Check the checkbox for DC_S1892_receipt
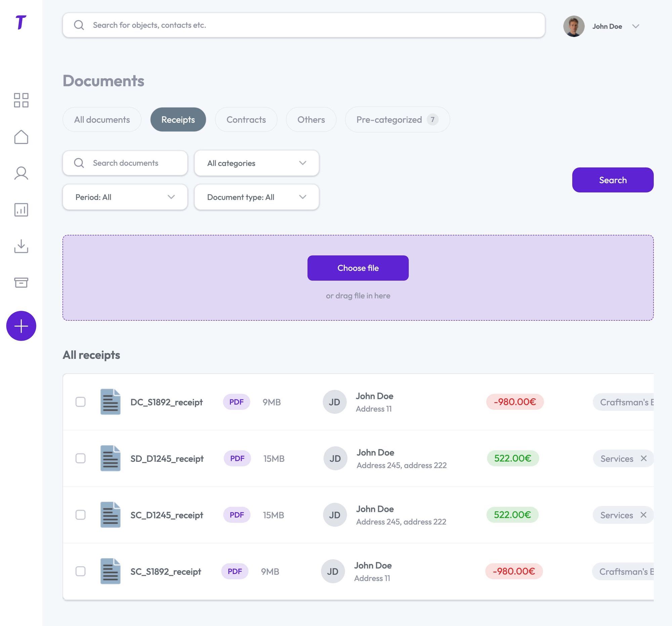The image size is (672, 626). coord(80,402)
